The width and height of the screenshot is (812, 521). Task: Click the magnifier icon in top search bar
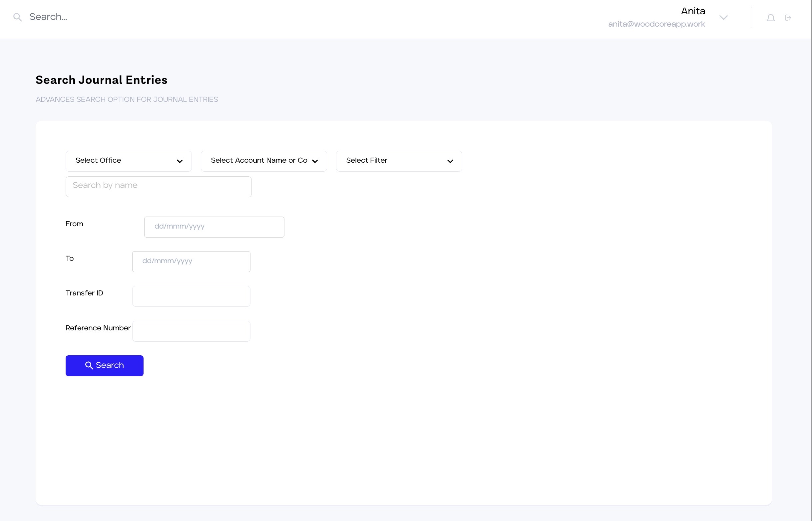(17, 17)
